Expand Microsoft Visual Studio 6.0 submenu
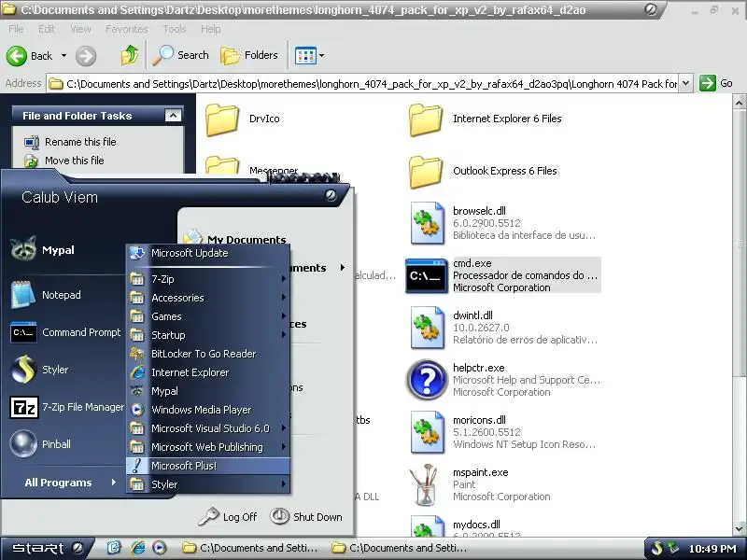The width and height of the screenshot is (747, 560). click(207, 428)
